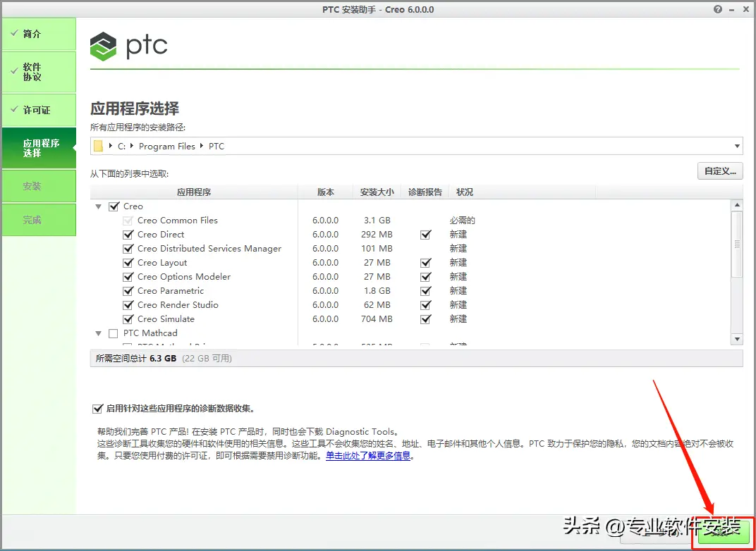The image size is (756, 551).
Task: Untick the Creo Simulate application checkbox
Action: click(x=128, y=319)
